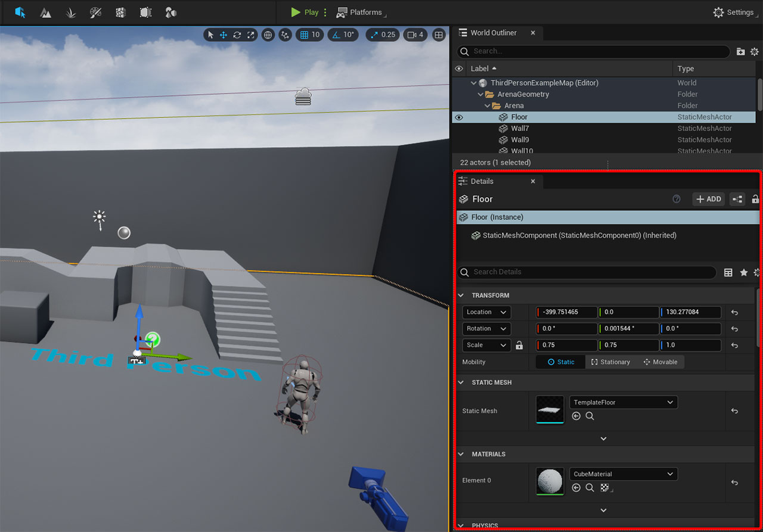Switch to Foliage mode

[x=70, y=12]
